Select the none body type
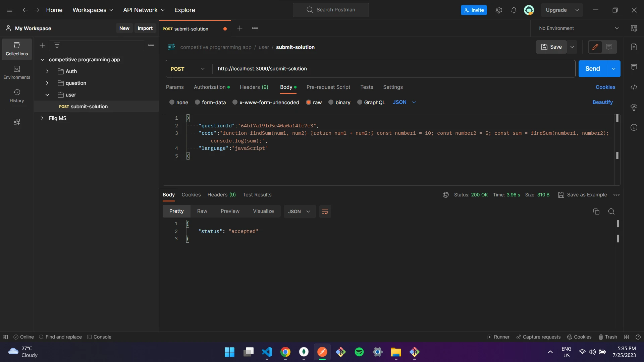 (x=172, y=102)
